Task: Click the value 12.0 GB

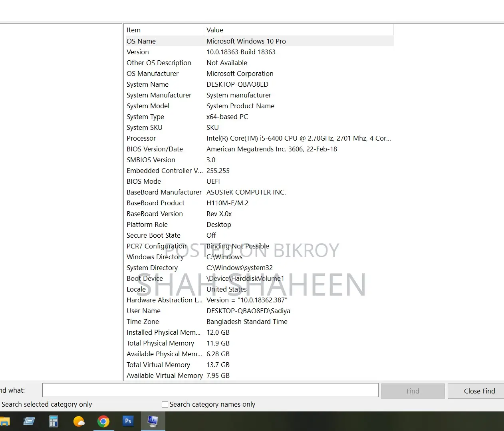Action: coord(218,332)
